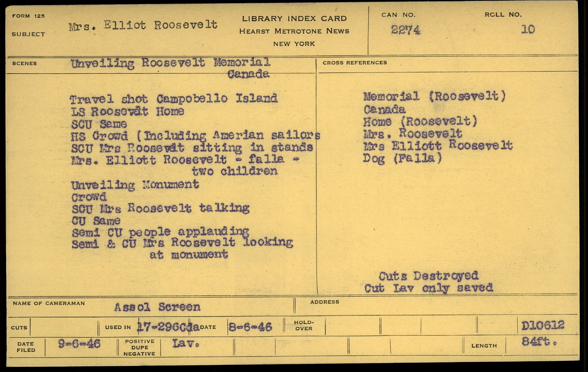Click the Memorial (Roosevelt) cross reference
The image size is (588, 372).
[435, 97]
